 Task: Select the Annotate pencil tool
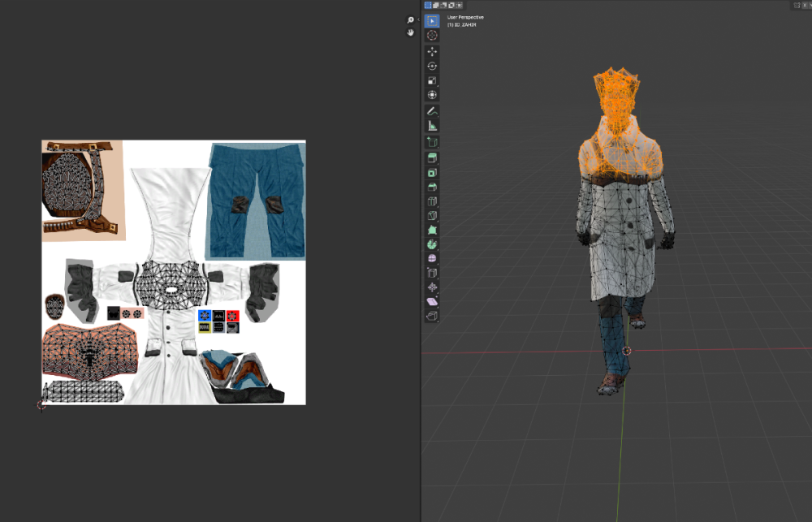[x=432, y=111]
